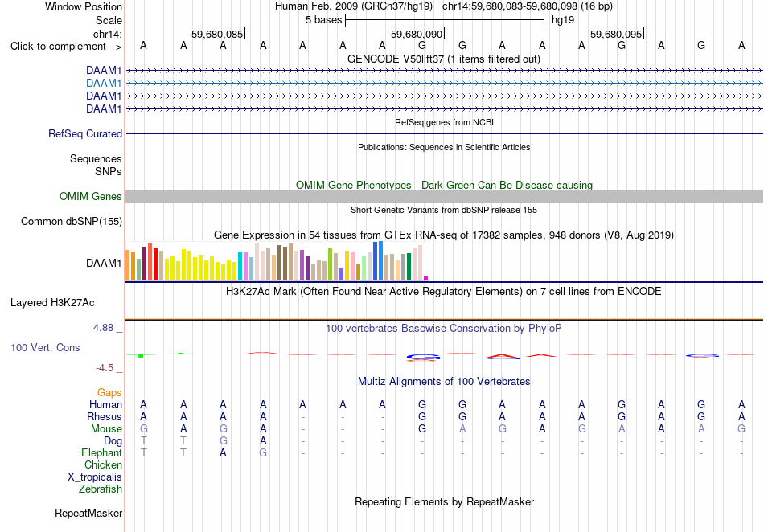Viewport: 764px width, 532px height.
Task: Open '100 vertebrates Basewise Conservation by PhyloP' title
Action: click(x=443, y=329)
